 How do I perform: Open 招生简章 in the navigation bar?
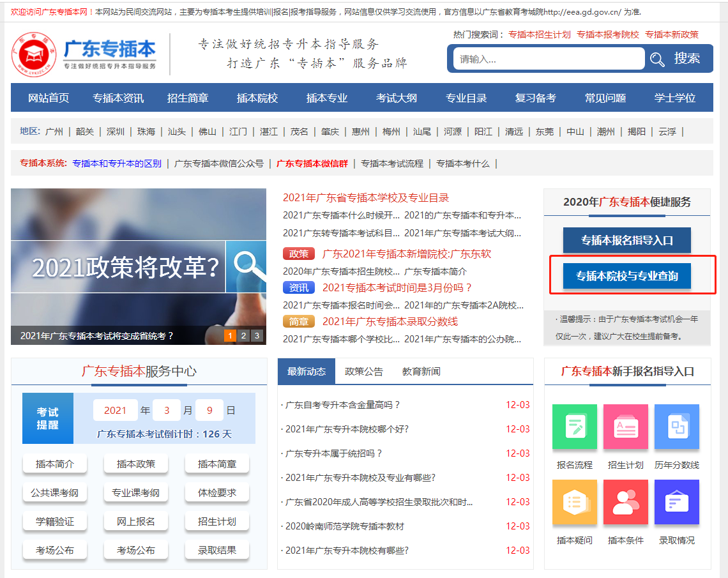click(x=188, y=98)
